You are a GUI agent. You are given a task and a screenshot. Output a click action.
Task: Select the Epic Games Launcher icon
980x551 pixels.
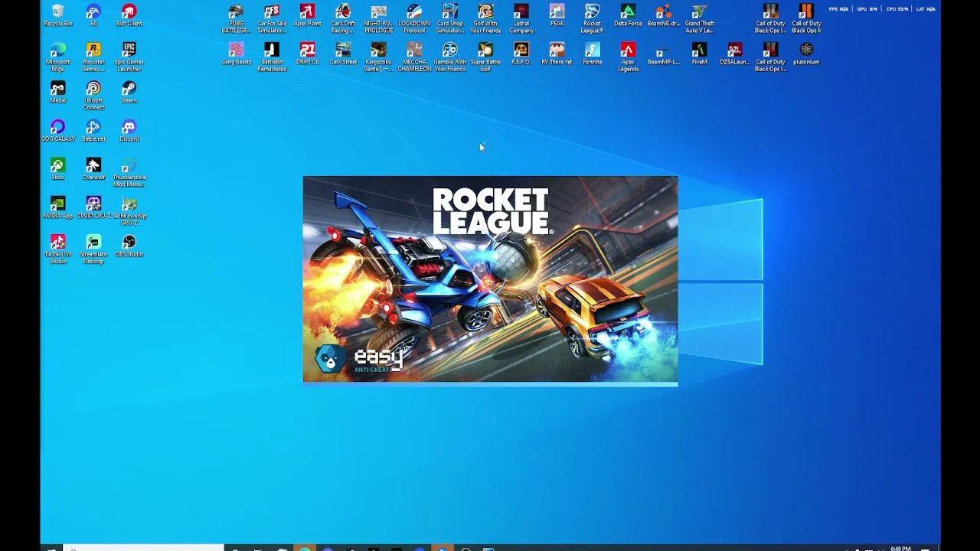(x=129, y=57)
